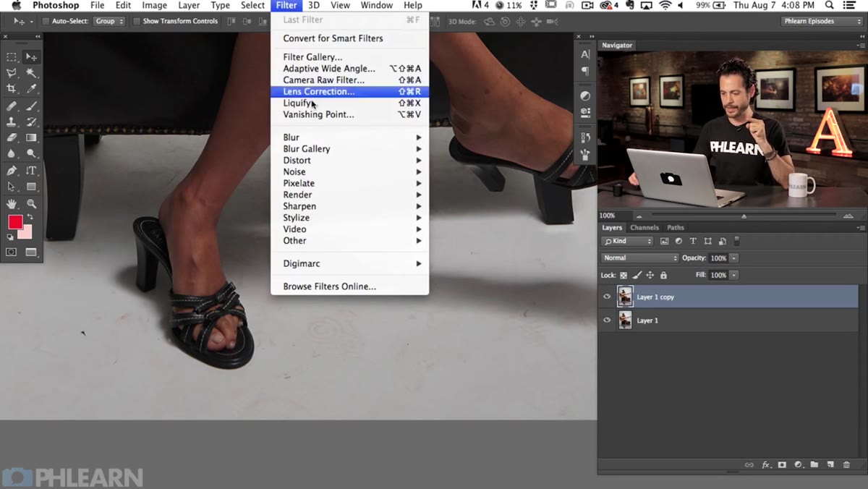Image resolution: width=868 pixels, height=489 pixels.
Task: Click the red foreground color swatch
Action: coord(15,222)
